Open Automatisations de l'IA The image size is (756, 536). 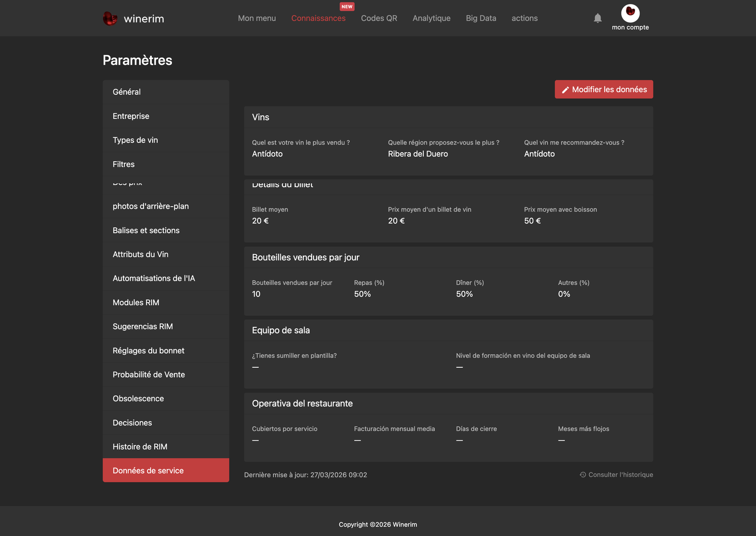tap(166, 278)
